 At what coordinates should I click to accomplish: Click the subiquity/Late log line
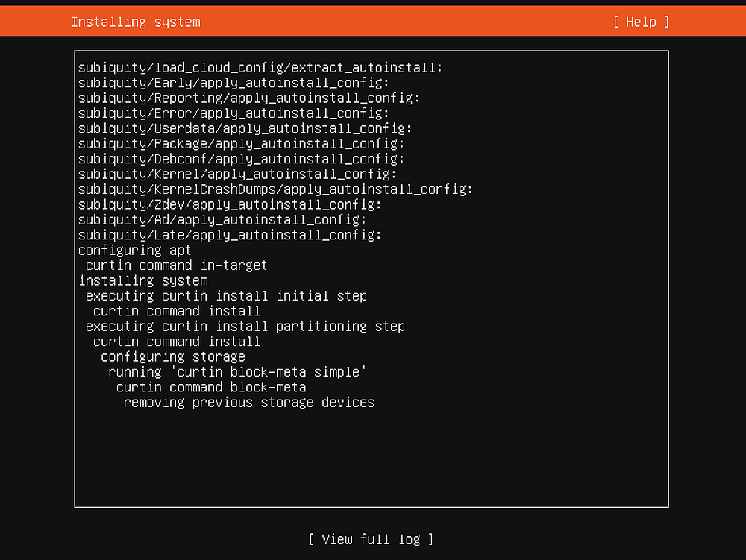click(x=230, y=235)
